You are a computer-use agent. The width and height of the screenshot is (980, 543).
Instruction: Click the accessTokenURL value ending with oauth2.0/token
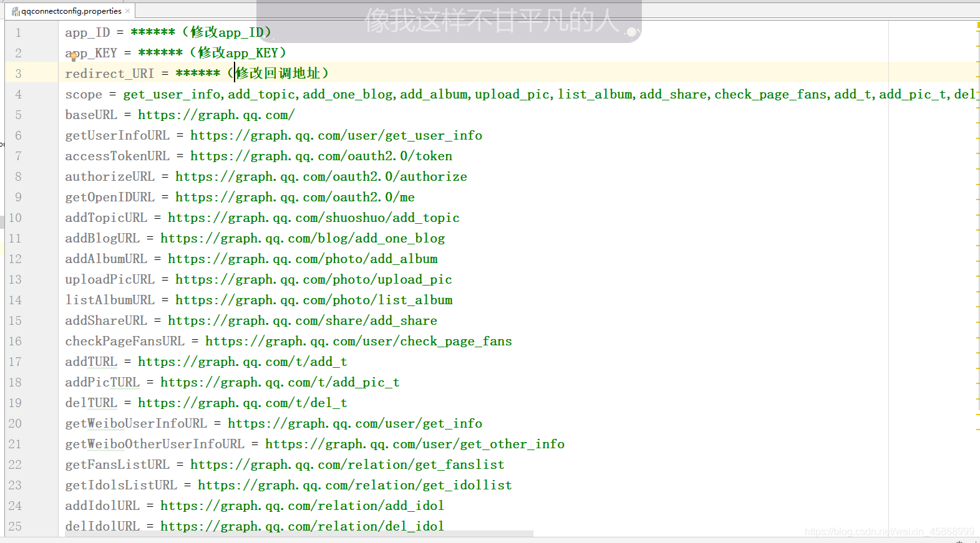coord(321,156)
